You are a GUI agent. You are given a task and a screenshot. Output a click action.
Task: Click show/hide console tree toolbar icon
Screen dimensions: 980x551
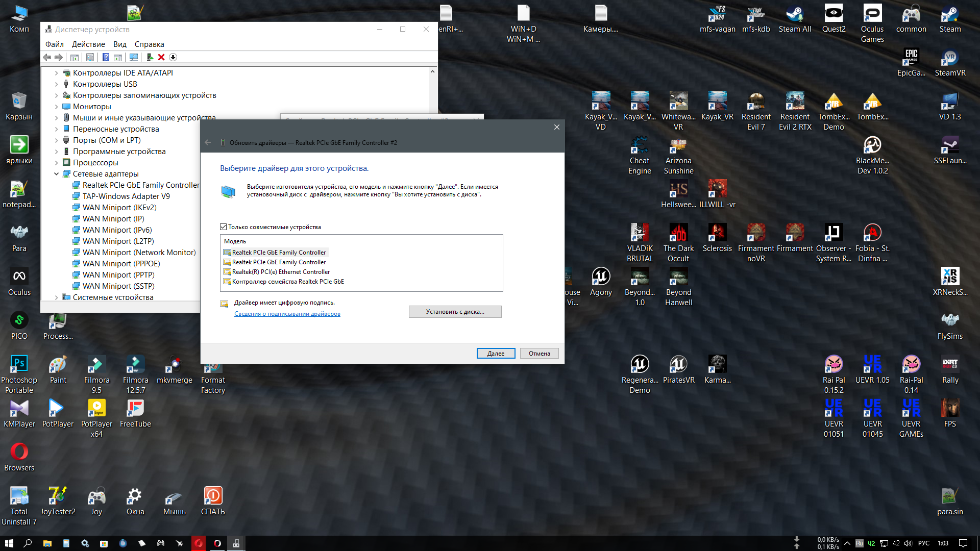[x=75, y=57]
